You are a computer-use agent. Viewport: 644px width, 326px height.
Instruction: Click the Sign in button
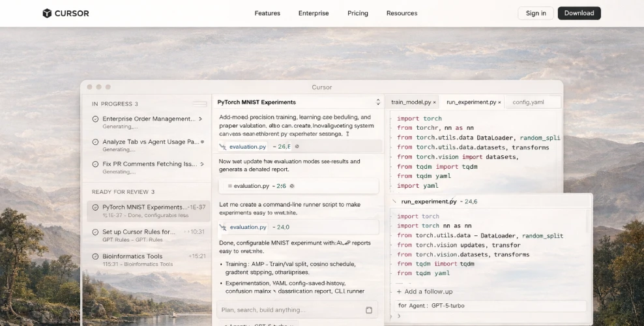[x=536, y=13]
